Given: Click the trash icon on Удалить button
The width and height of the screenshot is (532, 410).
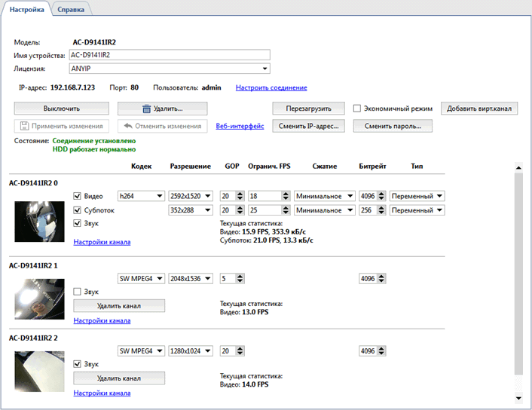Looking at the screenshot, I should pos(145,109).
